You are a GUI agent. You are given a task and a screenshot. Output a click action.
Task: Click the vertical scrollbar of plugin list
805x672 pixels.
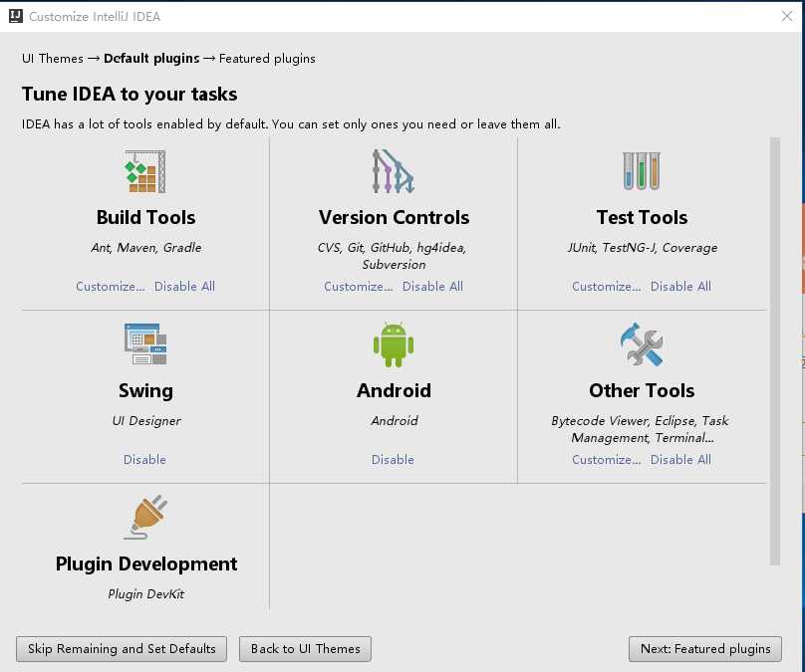pyautogui.click(x=775, y=351)
